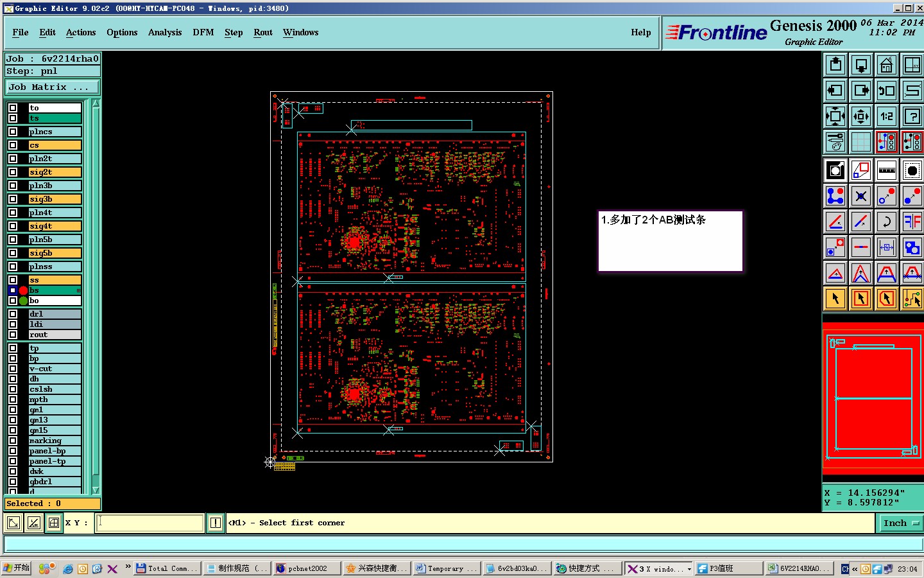Click the exclamation mark icon beside XY field
Image resolution: width=924 pixels, height=578 pixels.
216,523
